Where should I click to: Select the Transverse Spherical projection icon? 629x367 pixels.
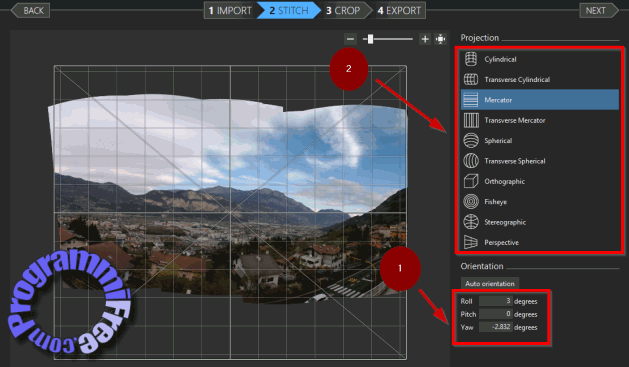click(x=471, y=161)
